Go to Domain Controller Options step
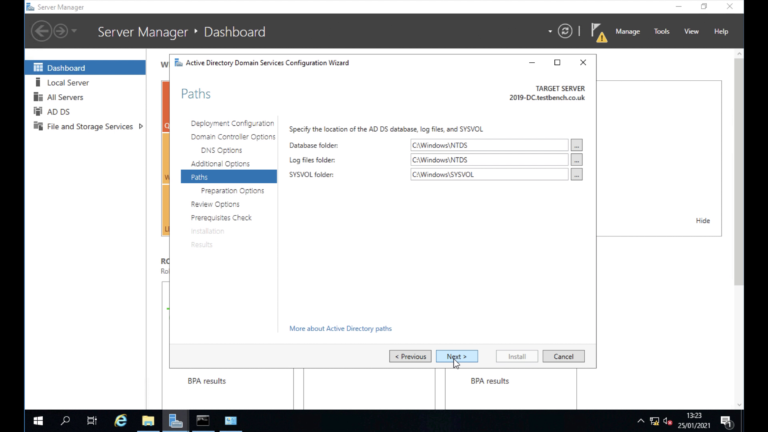 [x=233, y=137]
